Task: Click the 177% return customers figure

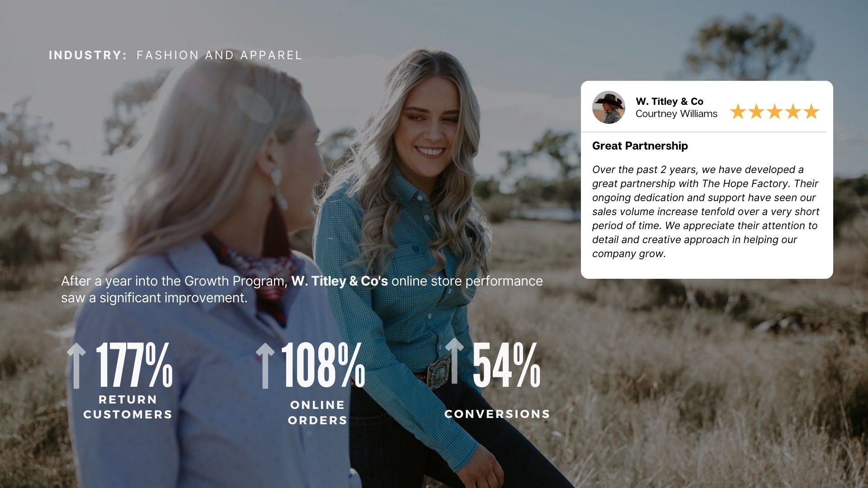Action: [134, 365]
